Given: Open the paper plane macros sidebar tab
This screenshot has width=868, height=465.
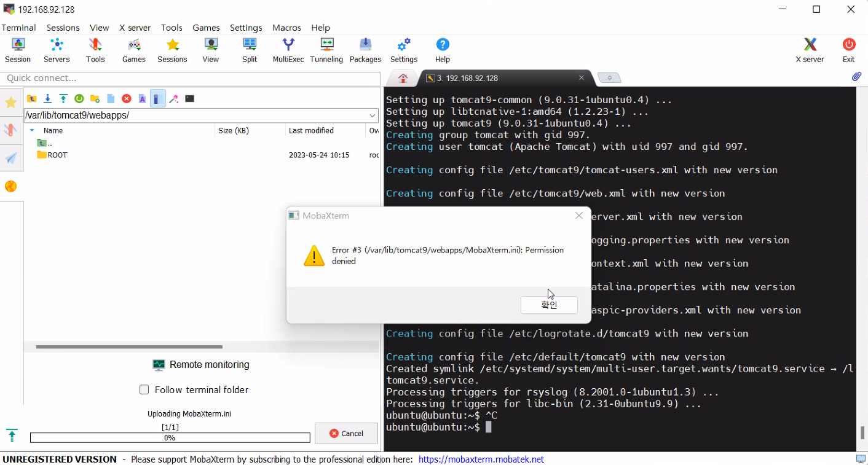Looking at the screenshot, I should (x=10, y=158).
